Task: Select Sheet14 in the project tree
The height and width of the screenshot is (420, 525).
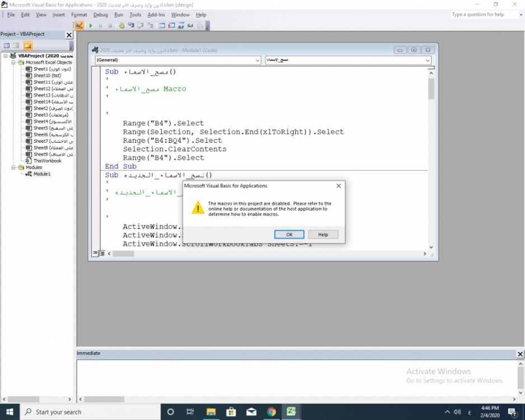Action: coord(49,102)
